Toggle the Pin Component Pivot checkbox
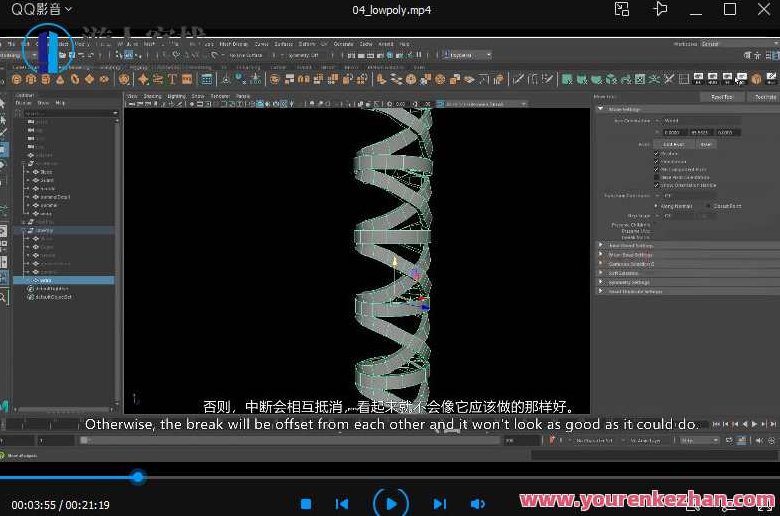Viewport: 780px width, 516px height. point(656,169)
